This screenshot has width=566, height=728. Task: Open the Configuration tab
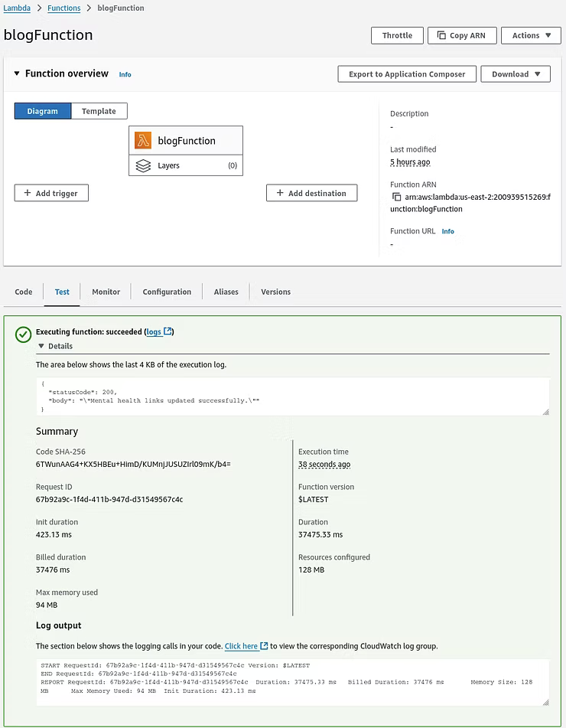click(167, 292)
